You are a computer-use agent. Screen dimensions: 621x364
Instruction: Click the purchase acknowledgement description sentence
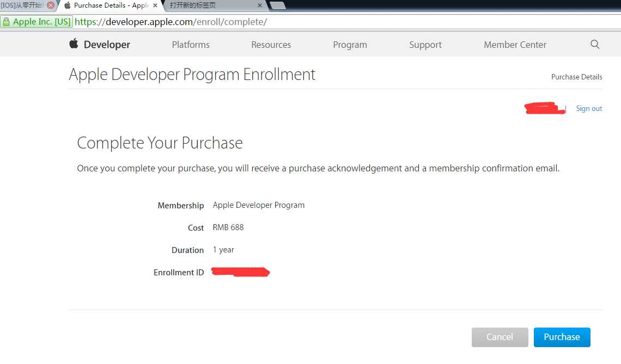(x=318, y=169)
